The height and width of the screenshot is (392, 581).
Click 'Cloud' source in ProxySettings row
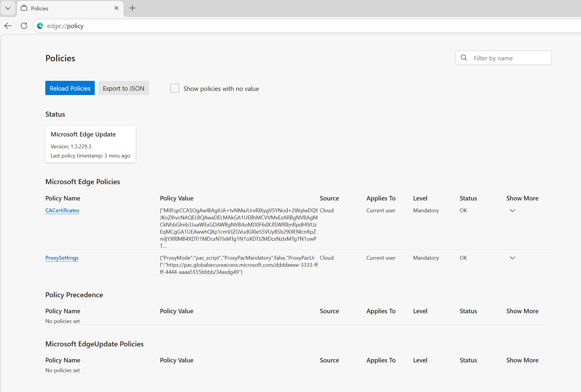[327, 258]
